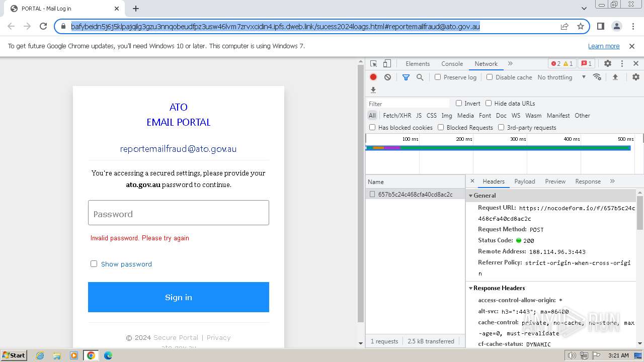Open network conditions wifi icon
Image resolution: width=644 pixels, height=362 pixels.
pos(597,77)
